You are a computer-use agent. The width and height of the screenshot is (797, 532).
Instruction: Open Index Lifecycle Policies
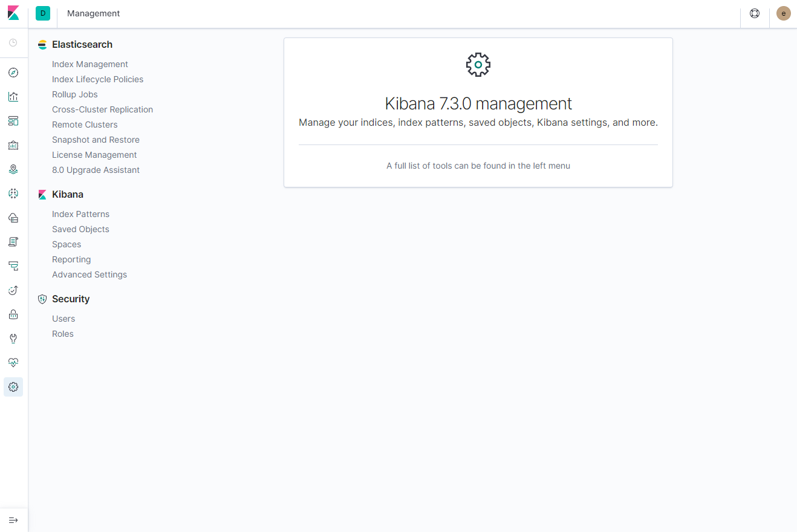click(x=98, y=79)
